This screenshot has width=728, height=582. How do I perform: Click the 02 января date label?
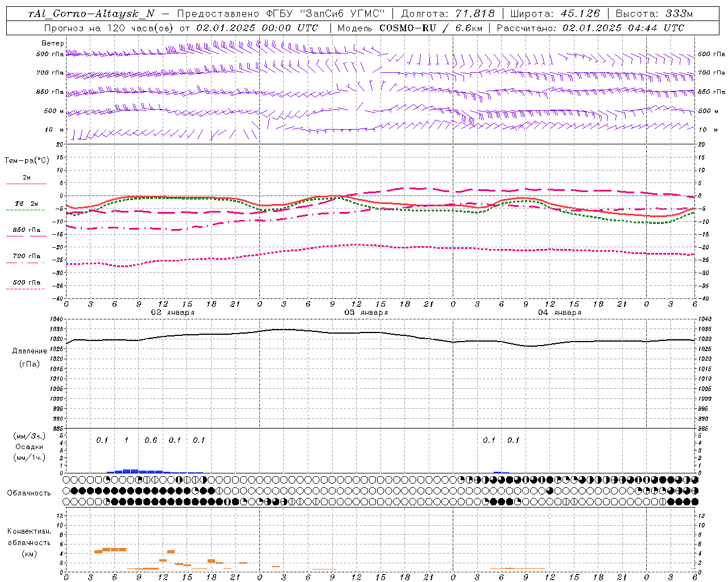click(172, 313)
